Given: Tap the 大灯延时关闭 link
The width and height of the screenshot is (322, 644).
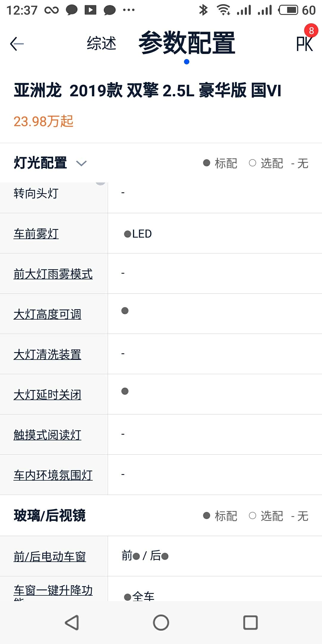Looking at the screenshot, I should pos(47,394).
